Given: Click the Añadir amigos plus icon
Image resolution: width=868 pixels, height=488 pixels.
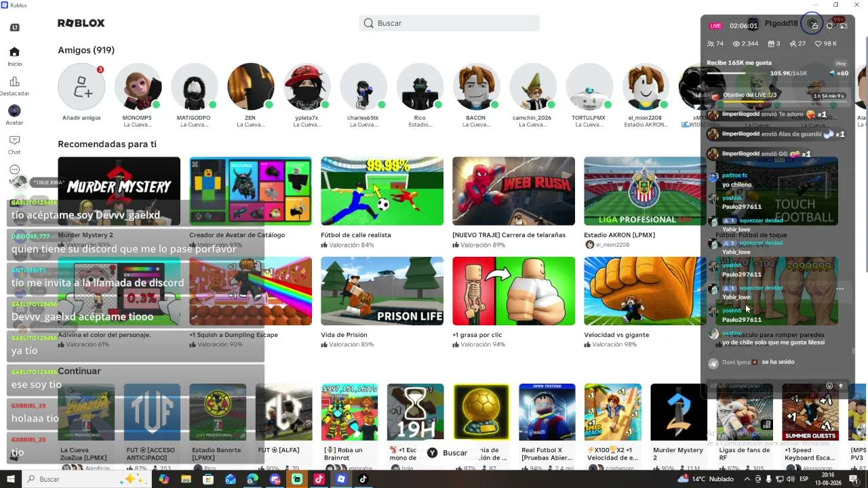Looking at the screenshot, I should click(81, 87).
